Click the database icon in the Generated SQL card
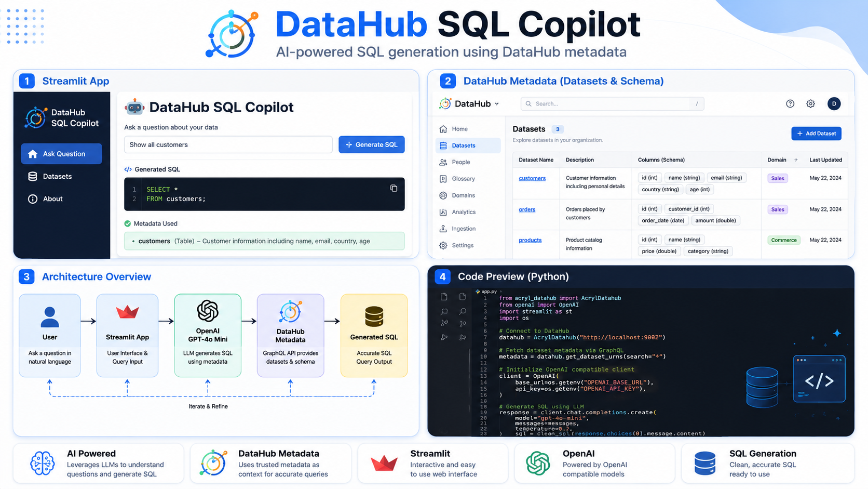Image resolution: width=868 pixels, height=489 pixels. point(374,316)
